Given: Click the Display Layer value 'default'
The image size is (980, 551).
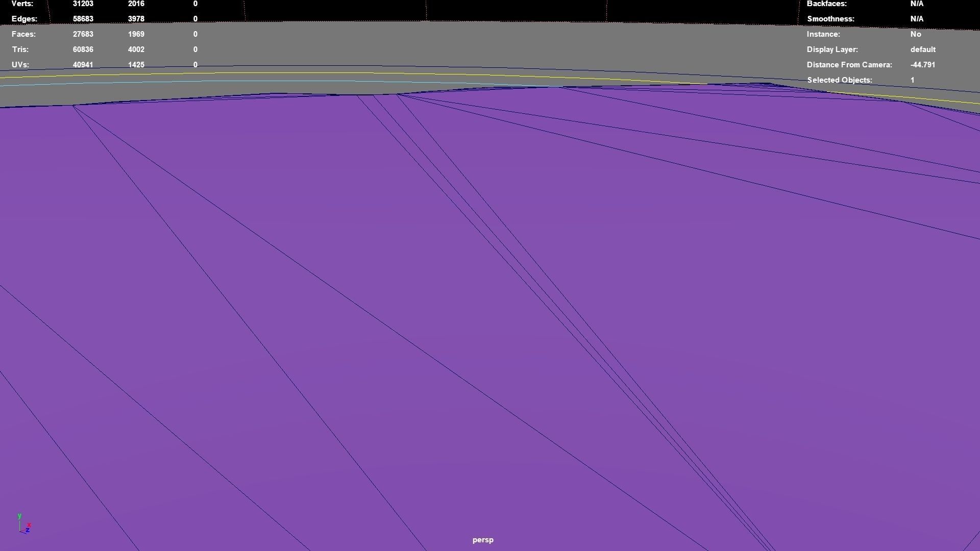Looking at the screenshot, I should pos(922,49).
